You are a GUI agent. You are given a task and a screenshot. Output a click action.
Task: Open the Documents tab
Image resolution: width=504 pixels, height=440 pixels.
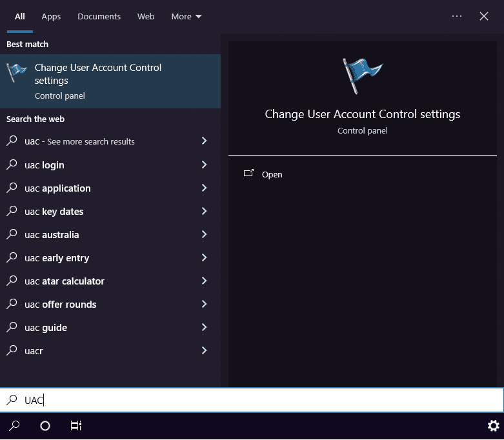[x=99, y=16]
